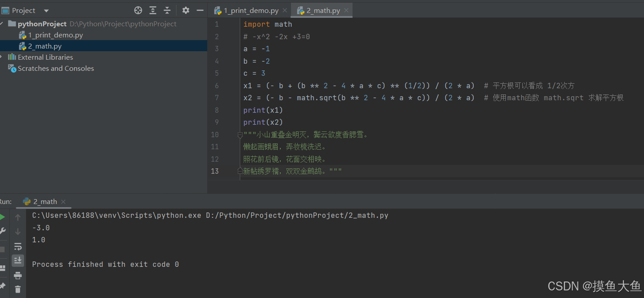Click 'a = -1' code line
644x298 pixels.
257,49
